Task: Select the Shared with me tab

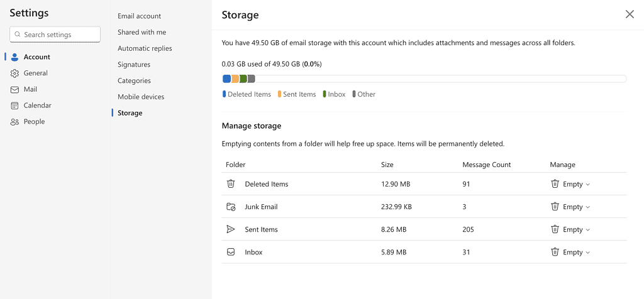Action: (142, 32)
